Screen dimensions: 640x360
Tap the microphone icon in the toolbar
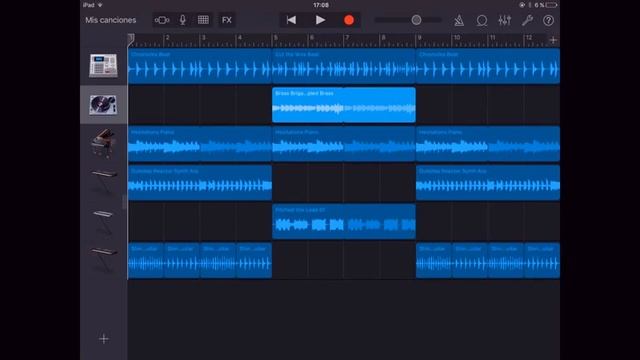(182, 20)
